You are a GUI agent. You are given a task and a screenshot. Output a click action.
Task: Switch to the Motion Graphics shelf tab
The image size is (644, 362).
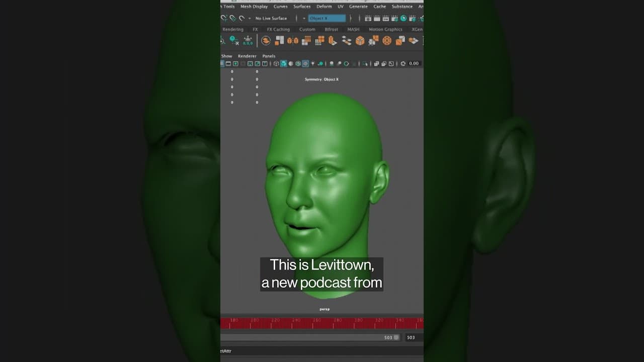(385, 30)
